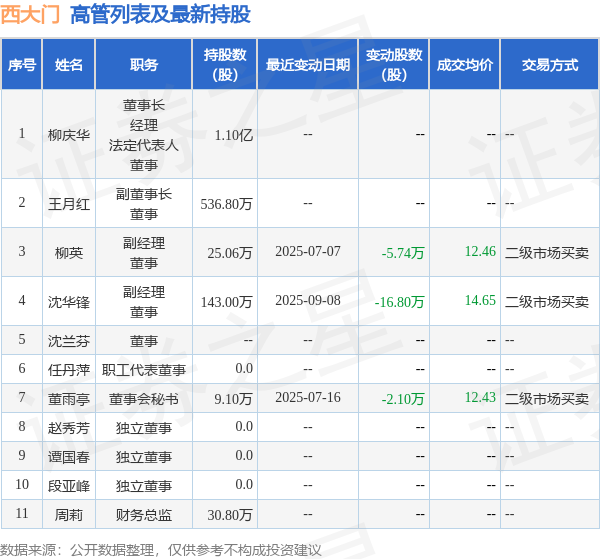Click the 变动股数(股) column header
Image resolution: width=600 pixels, height=559 pixels.
(x=394, y=65)
